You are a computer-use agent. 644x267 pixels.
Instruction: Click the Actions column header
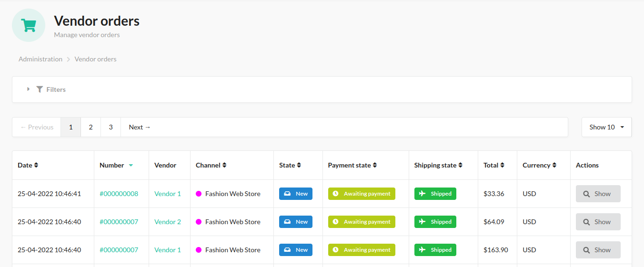tap(587, 165)
